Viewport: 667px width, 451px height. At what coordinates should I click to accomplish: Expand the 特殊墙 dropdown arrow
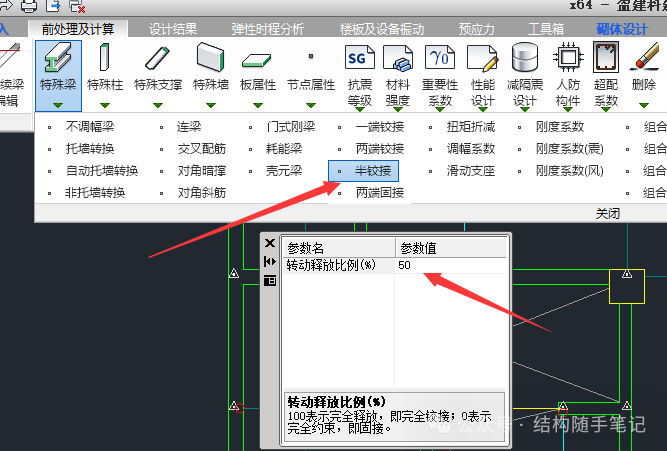point(211,105)
